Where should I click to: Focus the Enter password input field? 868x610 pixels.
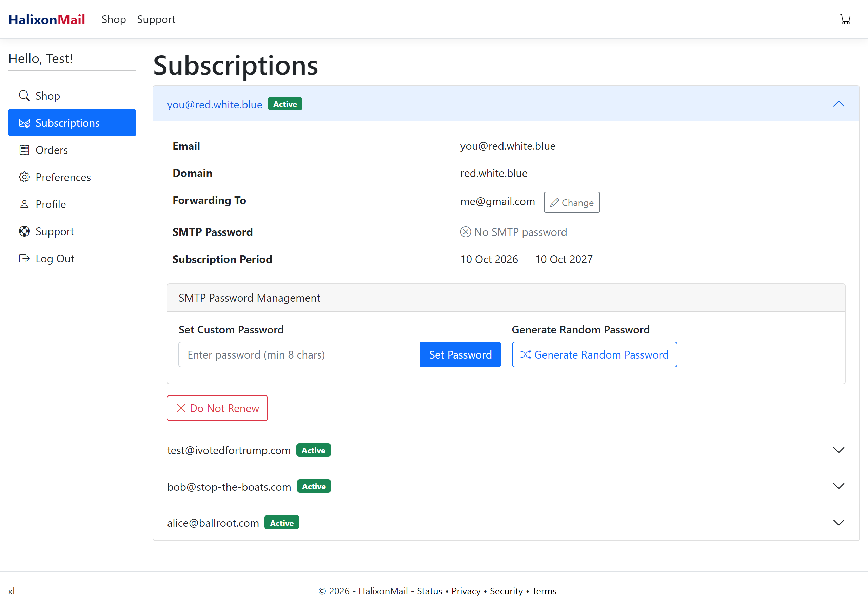tap(299, 354)
